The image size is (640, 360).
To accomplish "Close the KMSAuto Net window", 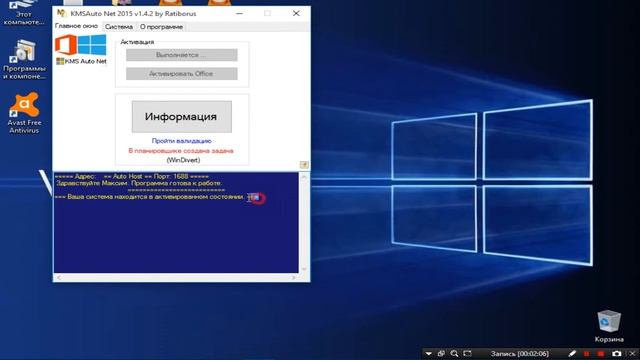I will [x=296, y=13].
